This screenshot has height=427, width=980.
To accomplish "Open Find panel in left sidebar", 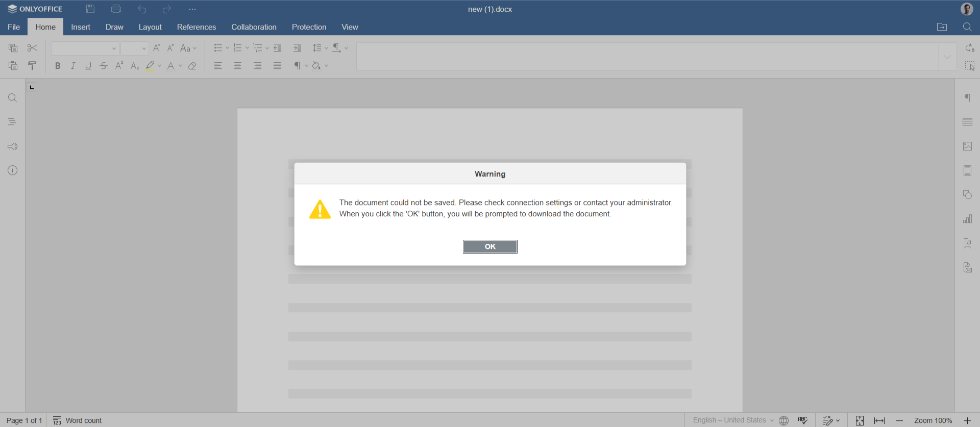I will 13,98.
